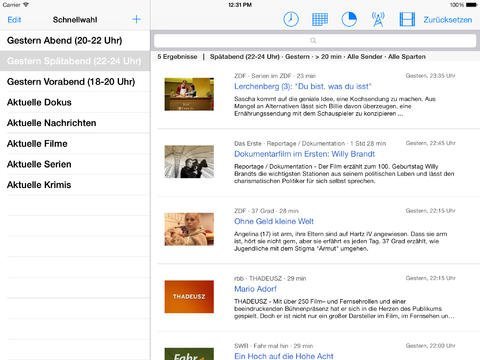Open Ohne Geld kleine Welt link
480x360 pixels.
click(274, 221)
